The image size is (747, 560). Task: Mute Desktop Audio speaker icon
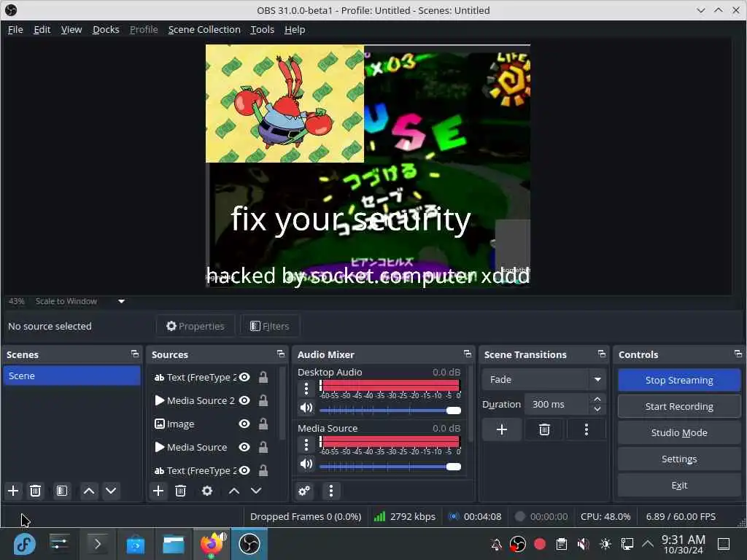coord(306,408)
